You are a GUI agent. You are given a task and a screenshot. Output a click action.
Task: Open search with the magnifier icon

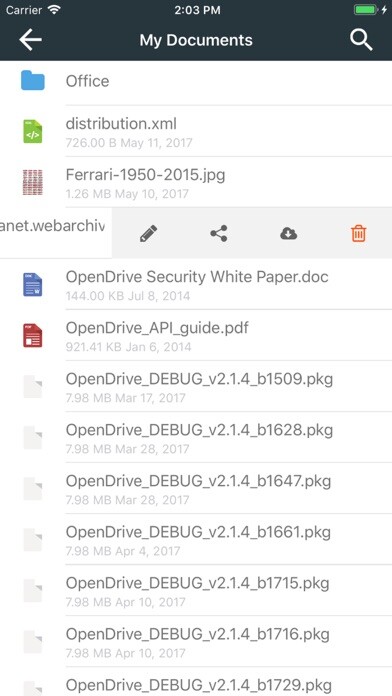(x=361, y=40)
